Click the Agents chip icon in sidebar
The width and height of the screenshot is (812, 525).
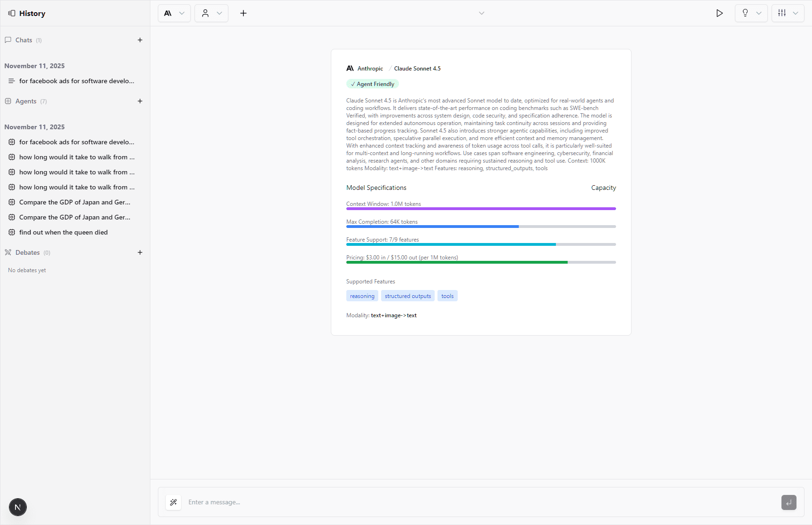tap(8, 101)
